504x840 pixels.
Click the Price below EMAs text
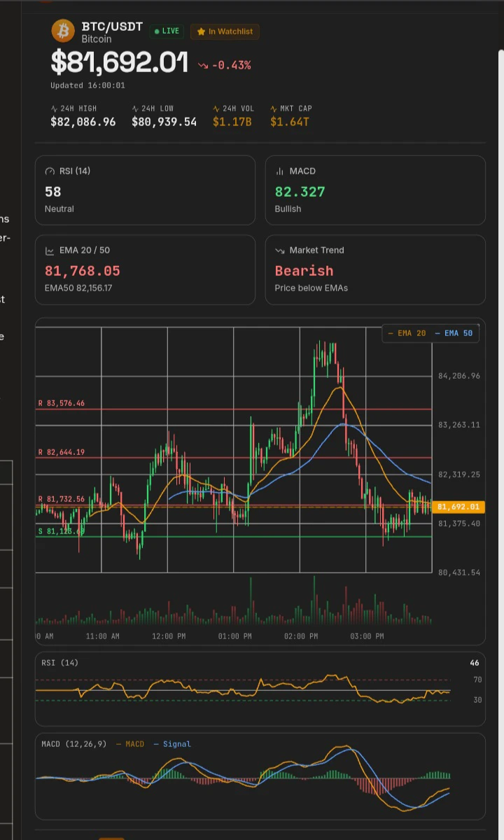coord(311,288)
